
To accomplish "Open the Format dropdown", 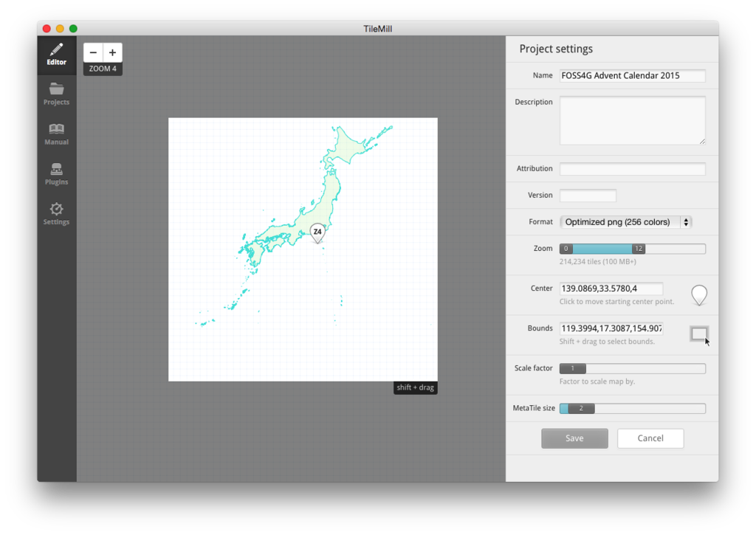I will pos(626,222).
